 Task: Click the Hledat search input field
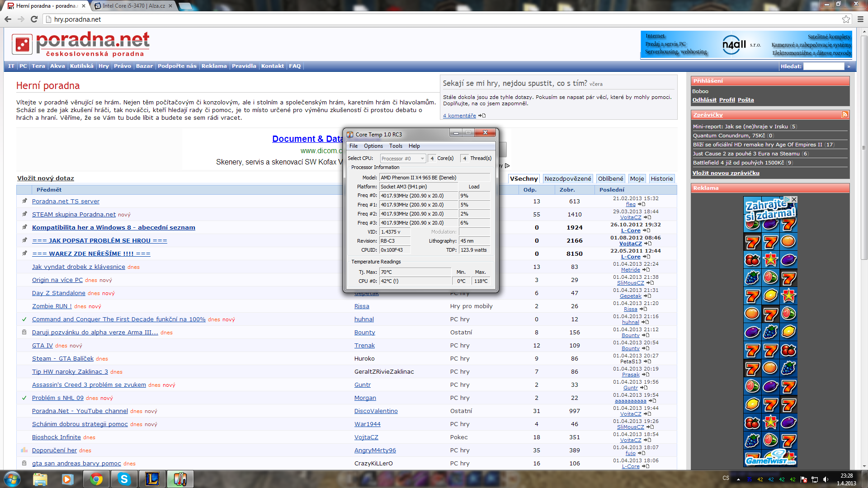pos(823,66)
